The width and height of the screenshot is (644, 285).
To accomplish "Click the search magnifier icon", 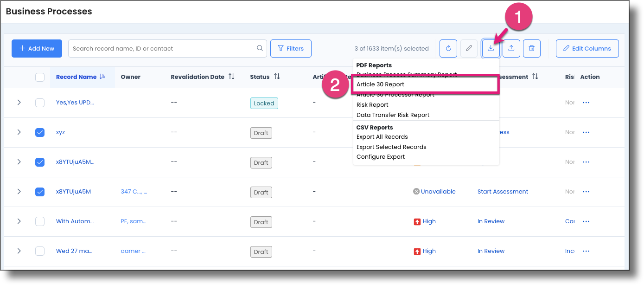I will click(x=260, y=48).
